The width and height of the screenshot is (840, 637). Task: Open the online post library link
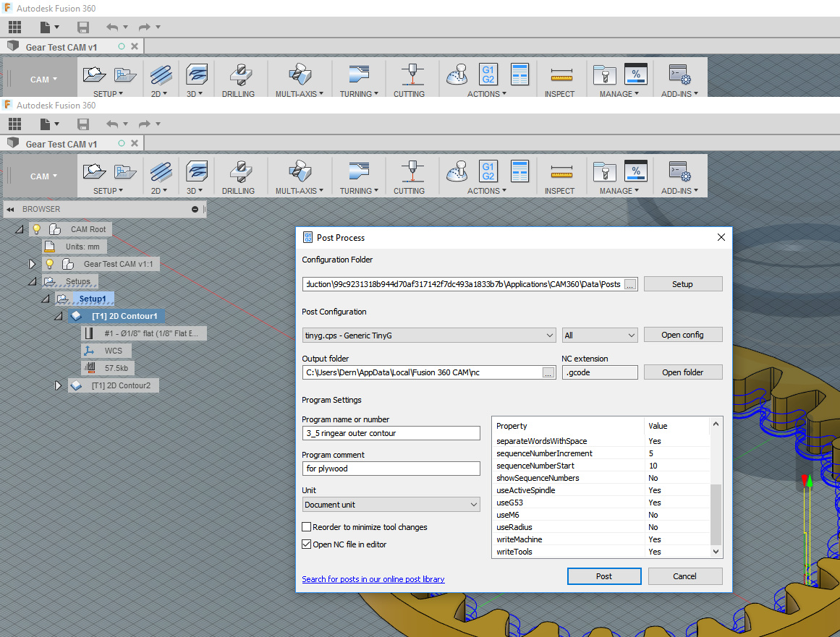click(373, 579)
